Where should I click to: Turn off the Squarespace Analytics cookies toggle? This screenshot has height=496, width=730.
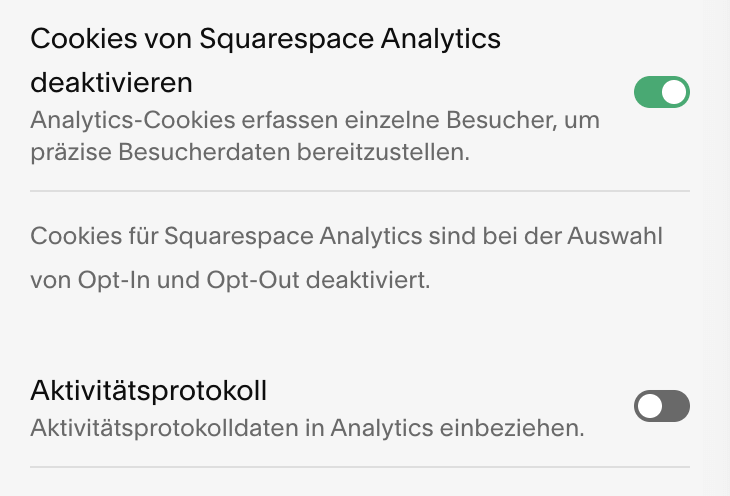[x=662, y=93]
